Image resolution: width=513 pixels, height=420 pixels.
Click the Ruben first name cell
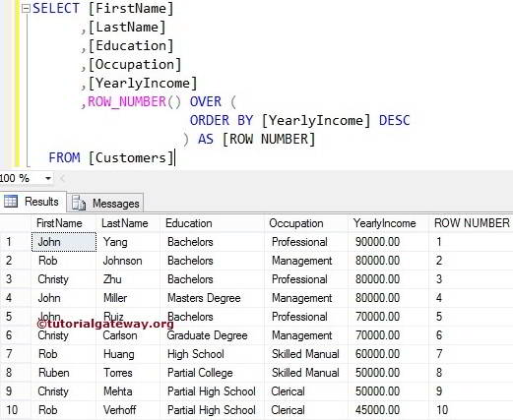click(64, 373)
